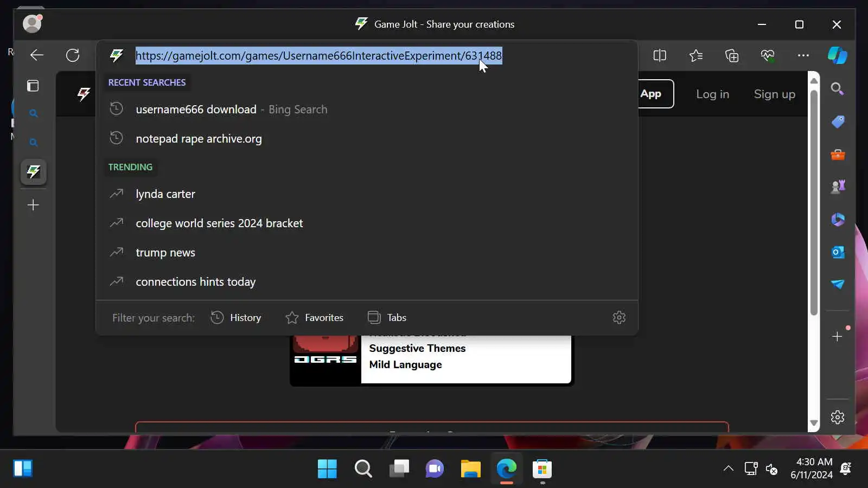Image resolution: width=868 pixels, height=488 pixels.
Task: Click the "Mild Language" rating text
Action: click(x=405, y=365)
